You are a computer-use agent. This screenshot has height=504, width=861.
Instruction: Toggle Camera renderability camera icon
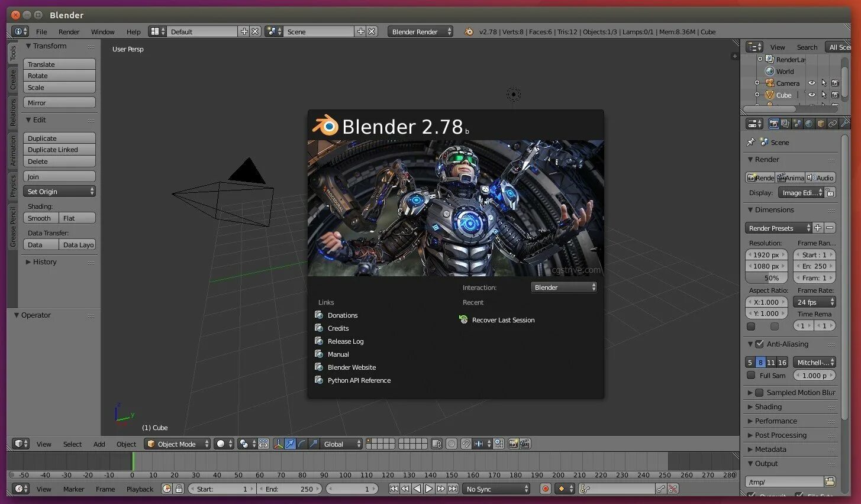tap(835, 83)
